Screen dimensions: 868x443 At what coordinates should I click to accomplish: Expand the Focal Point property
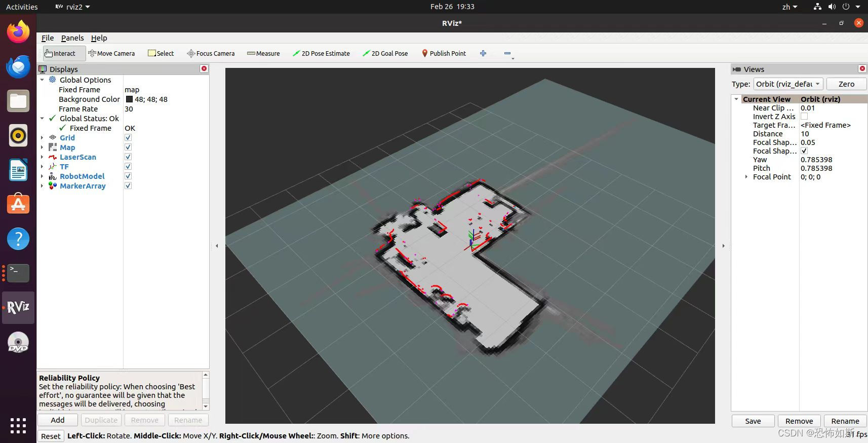746,177
